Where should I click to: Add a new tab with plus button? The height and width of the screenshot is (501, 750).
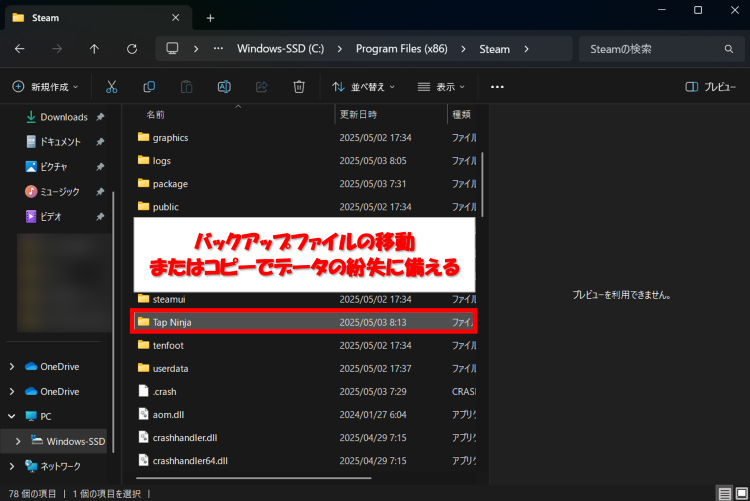(x=210, y=18)
